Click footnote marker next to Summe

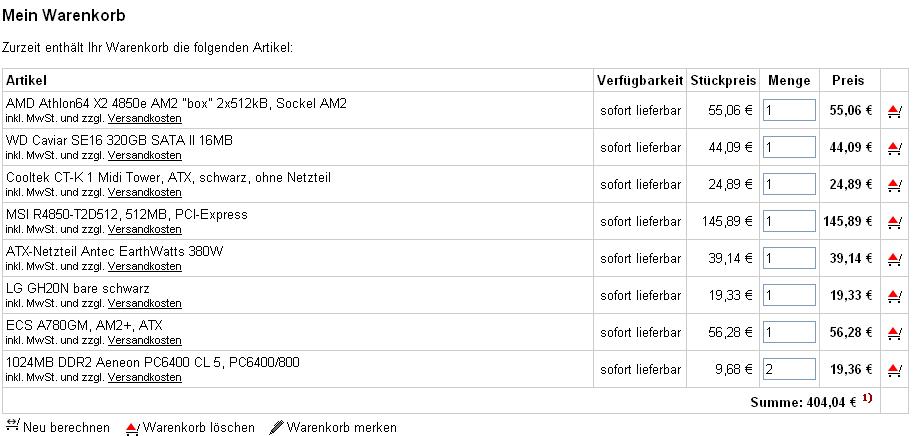(867, 399)
